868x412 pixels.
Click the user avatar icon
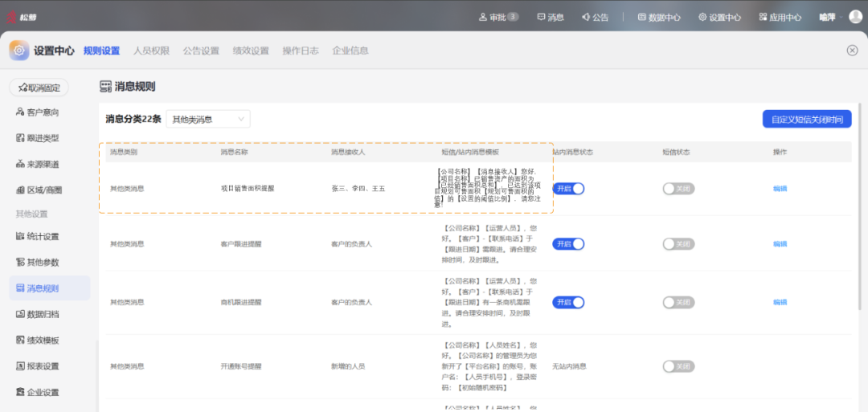tap(855, 17)
